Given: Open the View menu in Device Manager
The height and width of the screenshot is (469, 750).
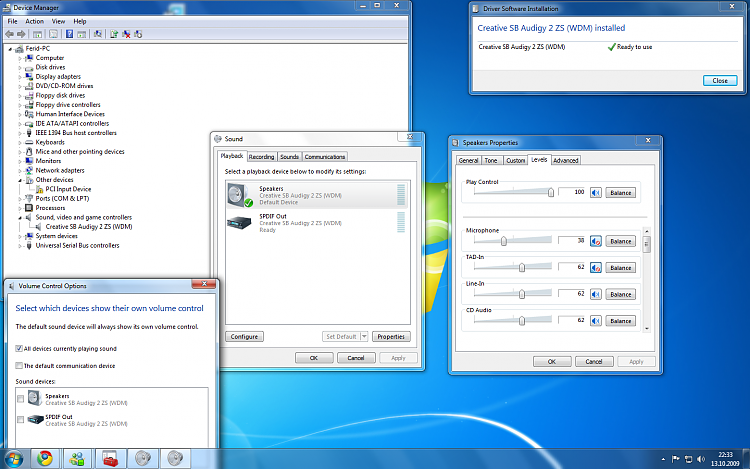Looking at the screenshot, I should [58, 22].
